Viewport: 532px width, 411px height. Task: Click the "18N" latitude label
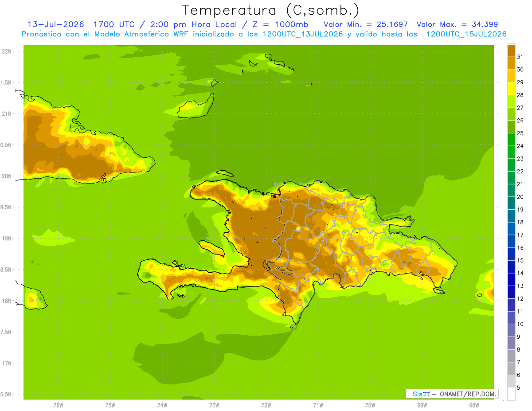[x=7, y=301]
